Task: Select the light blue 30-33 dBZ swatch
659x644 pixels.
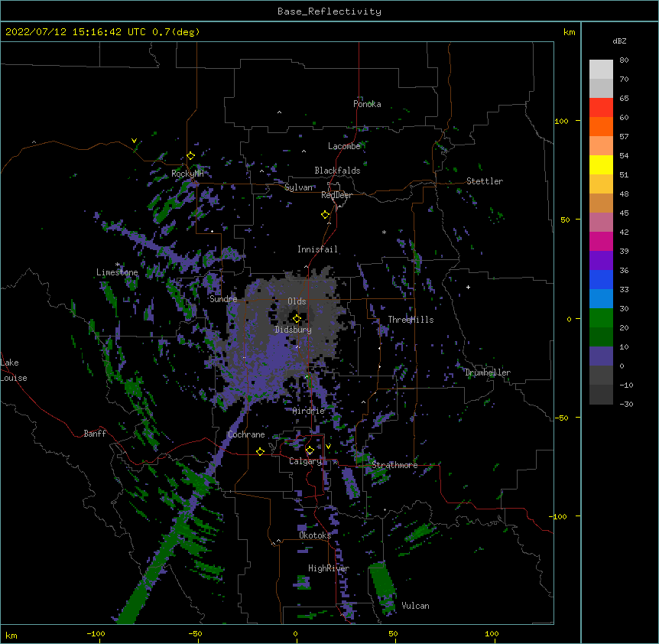Action: click(x=601, y=299)
